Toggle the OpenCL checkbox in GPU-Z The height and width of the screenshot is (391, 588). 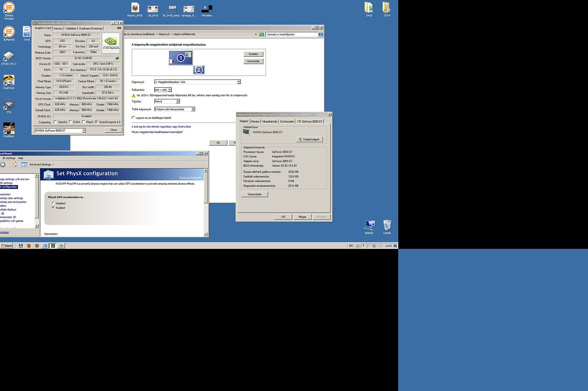[x=55, y=122]
